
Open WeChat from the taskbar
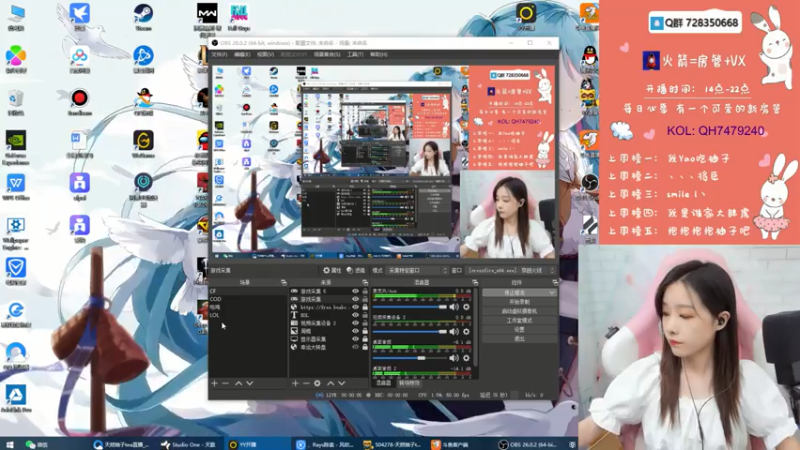(36, 444)
